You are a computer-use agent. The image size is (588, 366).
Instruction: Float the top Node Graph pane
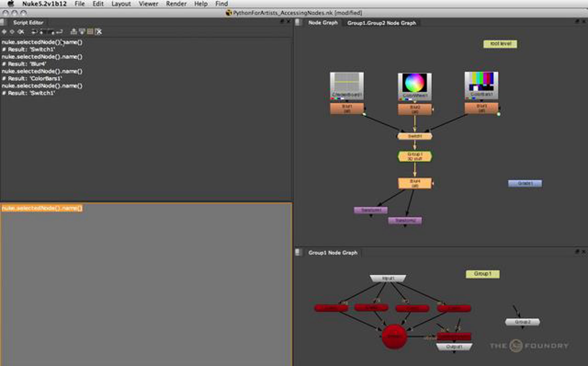pyautogui.click(x=577, y=22)
